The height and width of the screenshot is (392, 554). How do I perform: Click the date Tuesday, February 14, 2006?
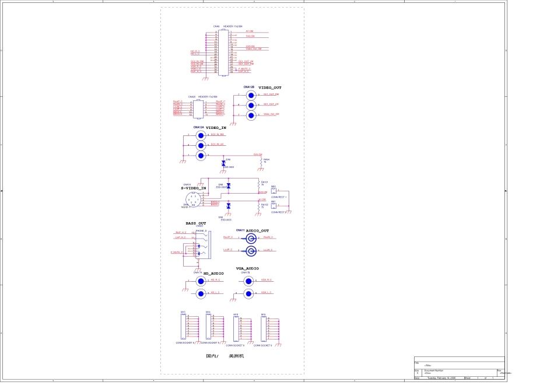click(x=441, y=378)
